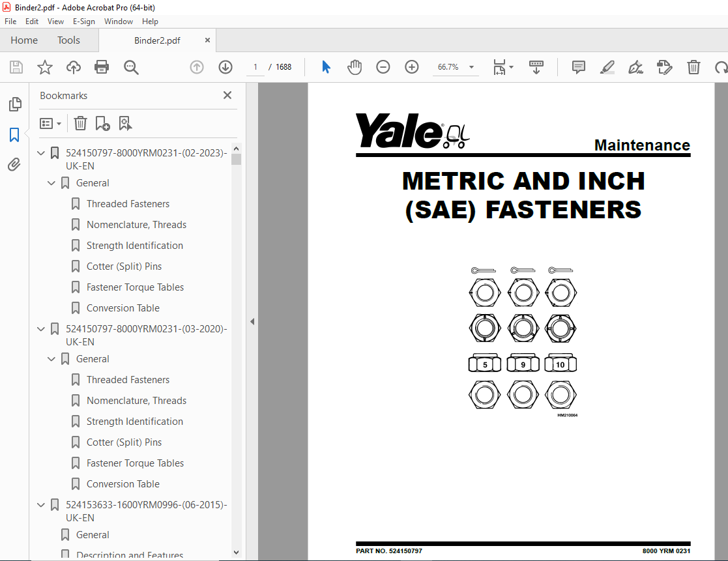Add the file to starred favorites

pyautogui.click(x=45, y=67)
